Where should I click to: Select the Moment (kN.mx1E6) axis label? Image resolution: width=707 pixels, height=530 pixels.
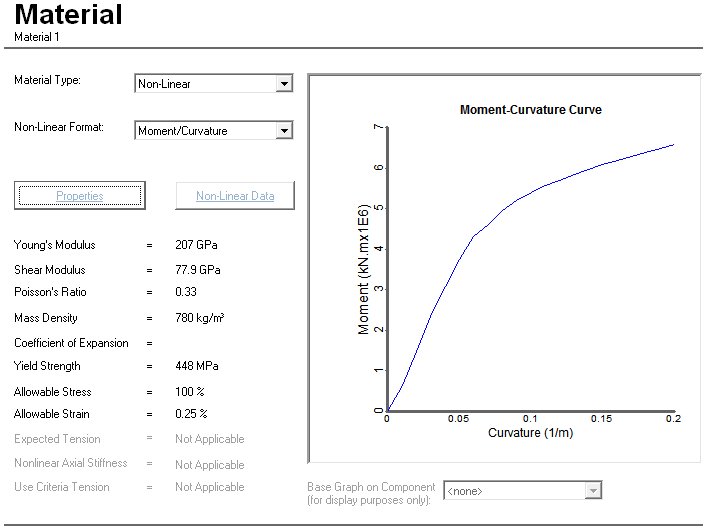tap(365, 271)
